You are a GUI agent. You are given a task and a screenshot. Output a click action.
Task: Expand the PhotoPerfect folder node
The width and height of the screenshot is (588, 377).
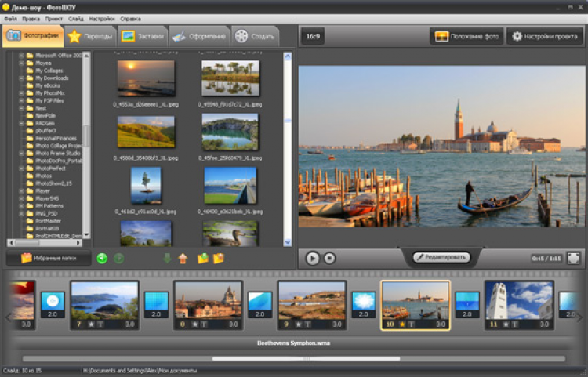tap(21, 169)
